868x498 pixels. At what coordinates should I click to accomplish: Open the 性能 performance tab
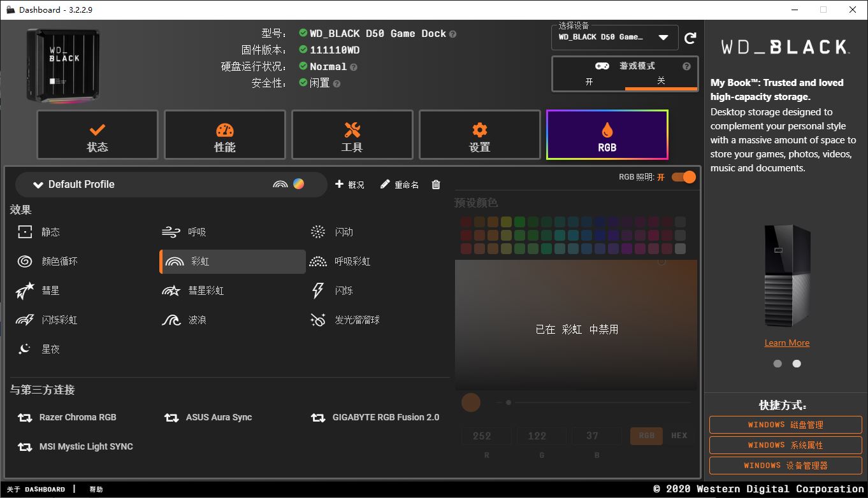(225, 135)
